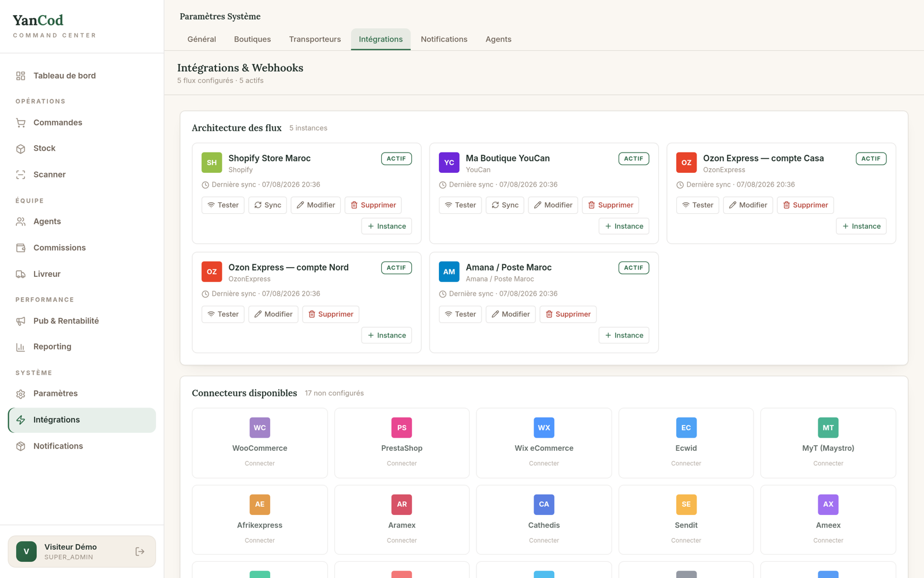This screenshot has height=578, width=924.
Task: Add an instance to Shopify Store Maroc
Action: click(x=386, y=227)
